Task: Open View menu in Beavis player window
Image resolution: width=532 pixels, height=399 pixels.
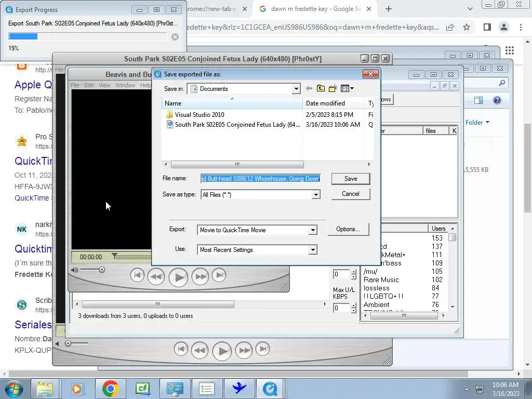Action: 104,85
